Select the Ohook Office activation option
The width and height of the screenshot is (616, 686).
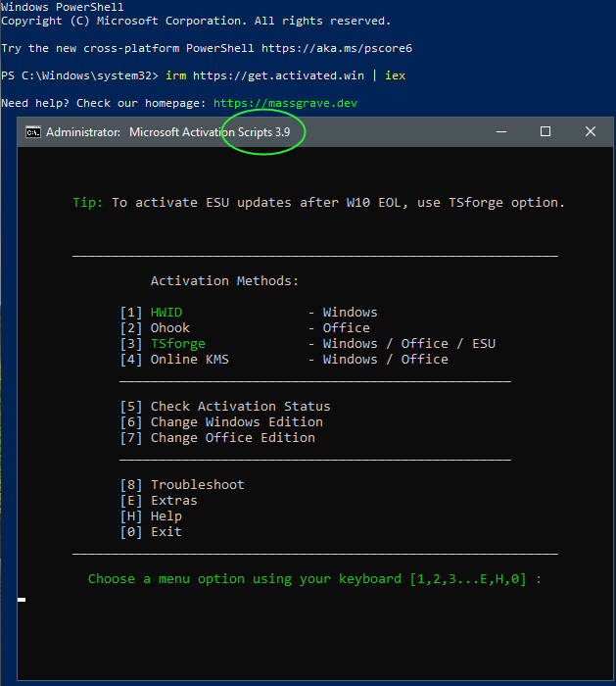(169, 327)
